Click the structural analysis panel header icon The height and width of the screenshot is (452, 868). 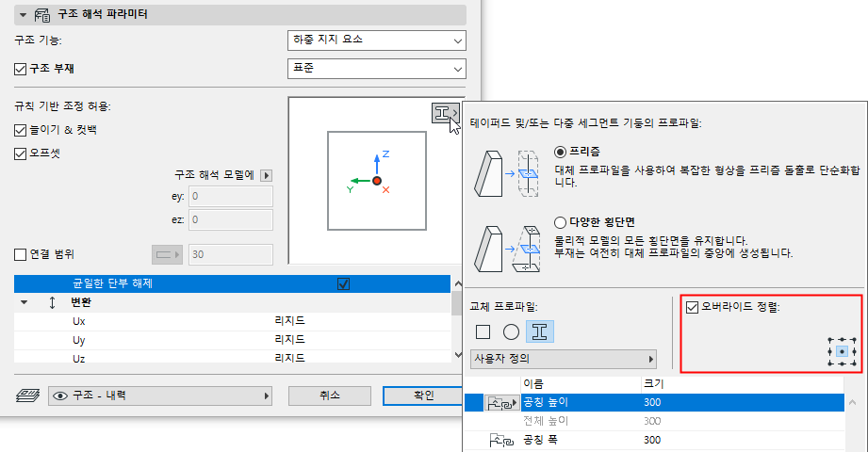42,15
